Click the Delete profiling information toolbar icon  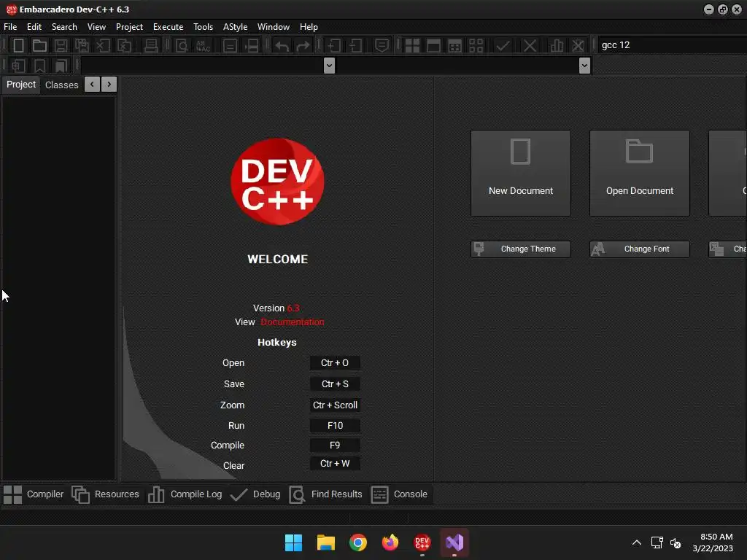click(x=578, y=46)
